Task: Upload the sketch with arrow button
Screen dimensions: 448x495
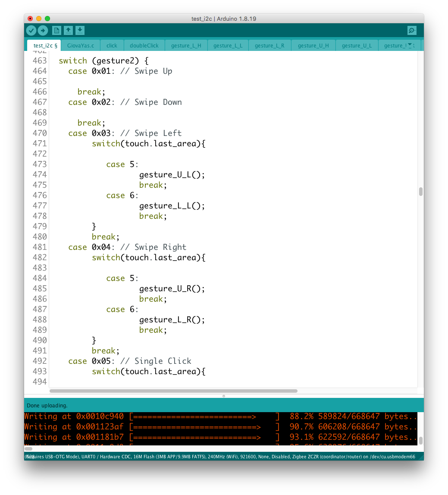Action: [43, 30]
